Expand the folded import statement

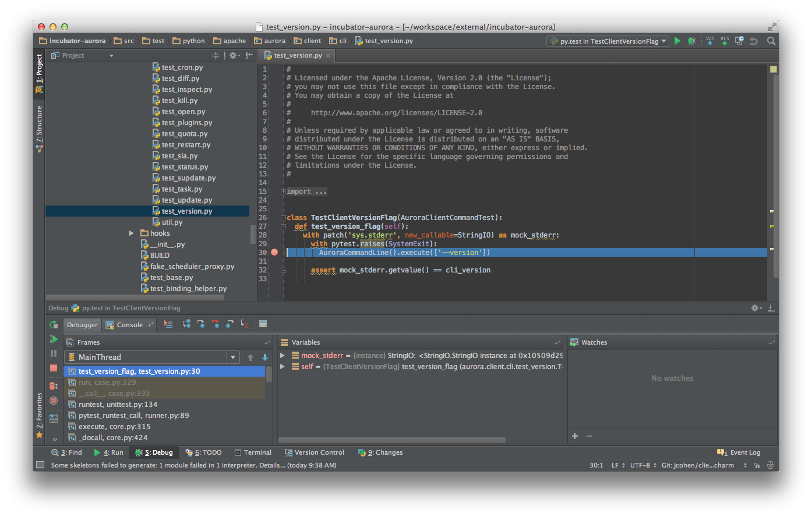point(283,191)
